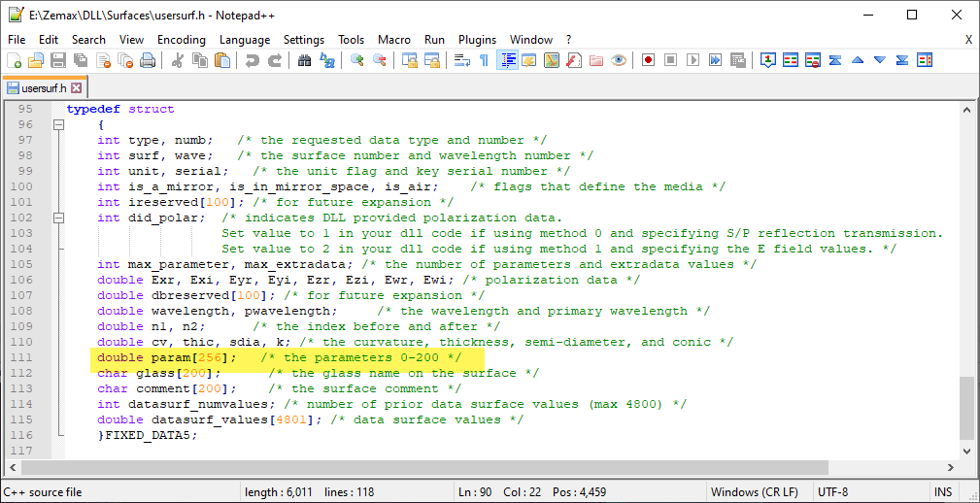
Task: Open the File menu
Action: pyautogui.click(x=17, y=40)
